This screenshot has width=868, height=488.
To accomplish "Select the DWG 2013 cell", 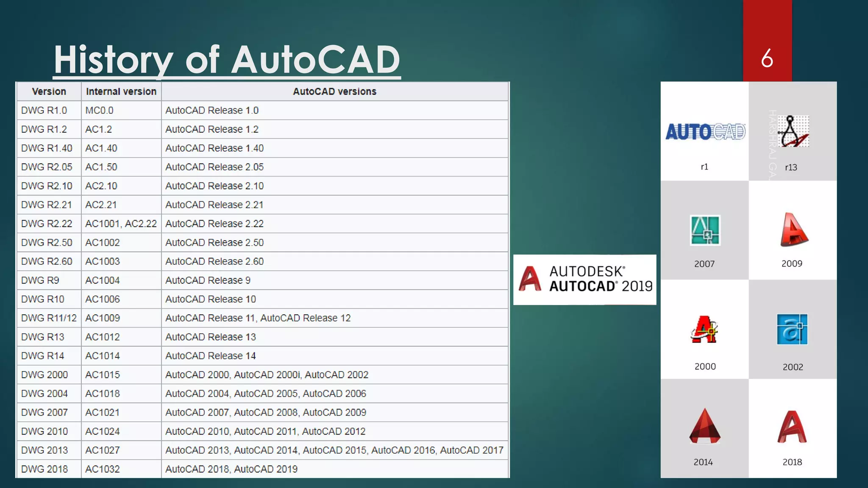I will click(49, 450).
